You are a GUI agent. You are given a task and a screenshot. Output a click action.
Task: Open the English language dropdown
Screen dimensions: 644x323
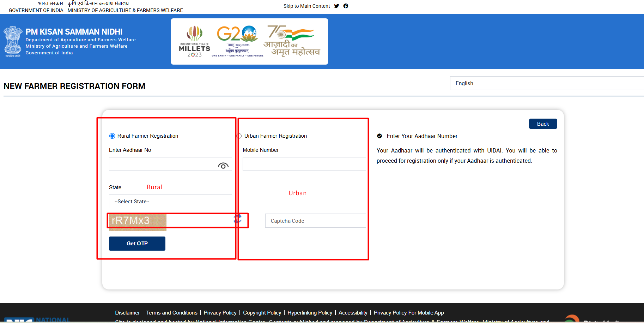[x=547, y=83]
